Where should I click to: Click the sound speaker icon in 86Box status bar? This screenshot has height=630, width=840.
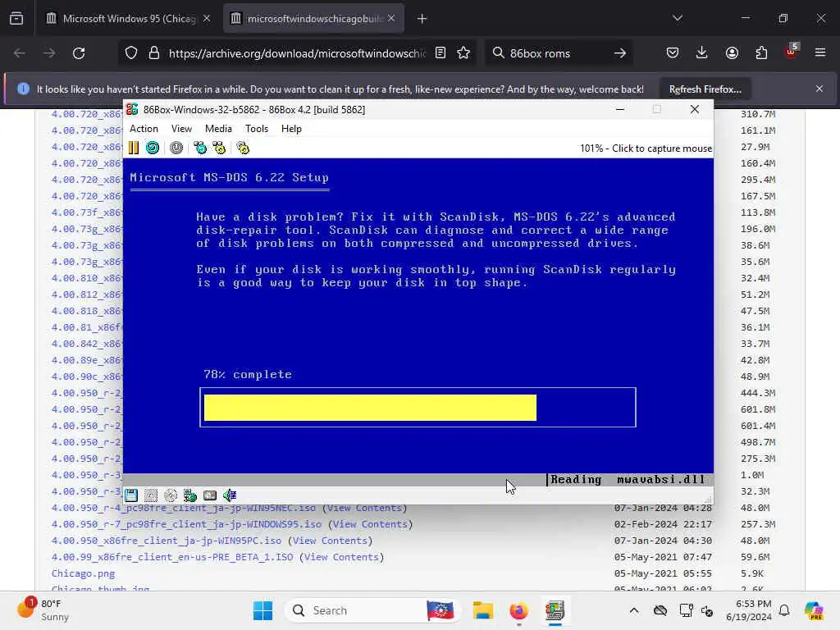230,495
